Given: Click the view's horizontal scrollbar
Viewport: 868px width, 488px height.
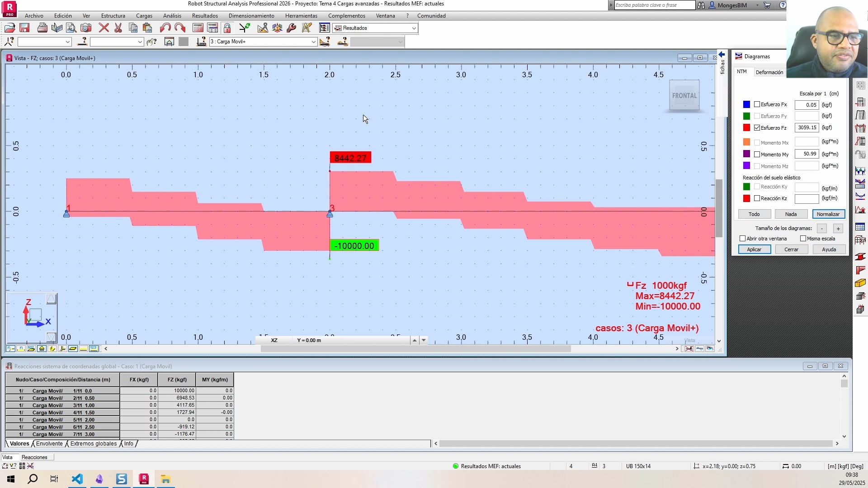Looking at the screenshot, I should point(415,349).
